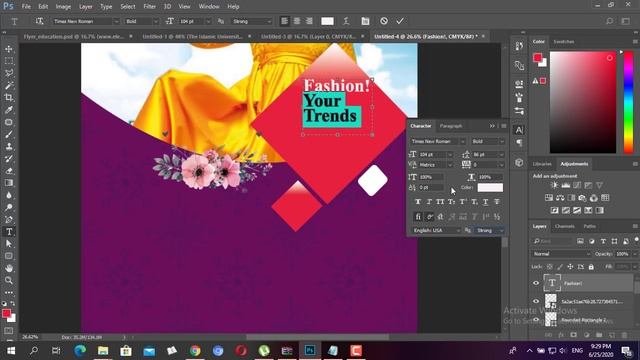Open Chrome from taskbar
This screenshot has width=640, height=360.
[195, 351]
